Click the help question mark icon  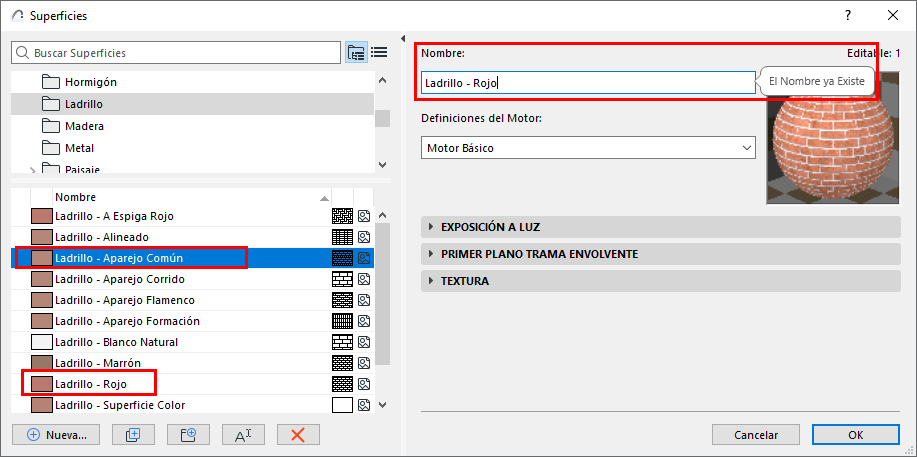coord(849,15)
